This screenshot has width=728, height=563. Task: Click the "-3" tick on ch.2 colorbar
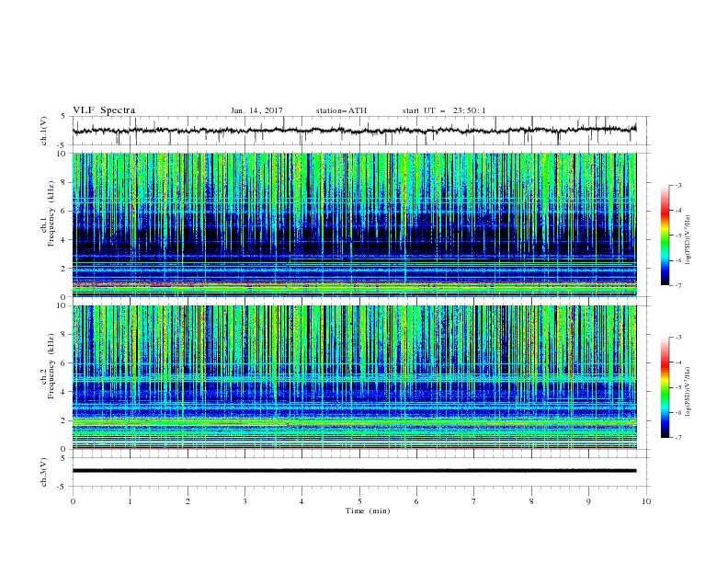click(678, 338)
